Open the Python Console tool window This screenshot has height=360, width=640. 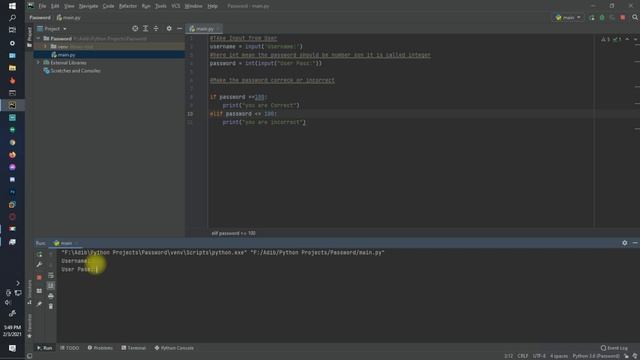pyautogui.click(x=174, y=348)
